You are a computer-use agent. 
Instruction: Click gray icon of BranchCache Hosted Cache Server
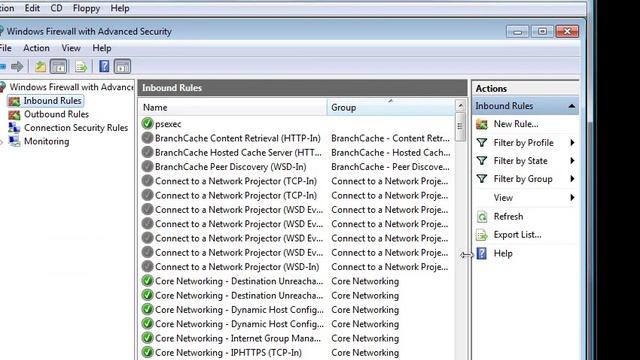pos(147,152)
